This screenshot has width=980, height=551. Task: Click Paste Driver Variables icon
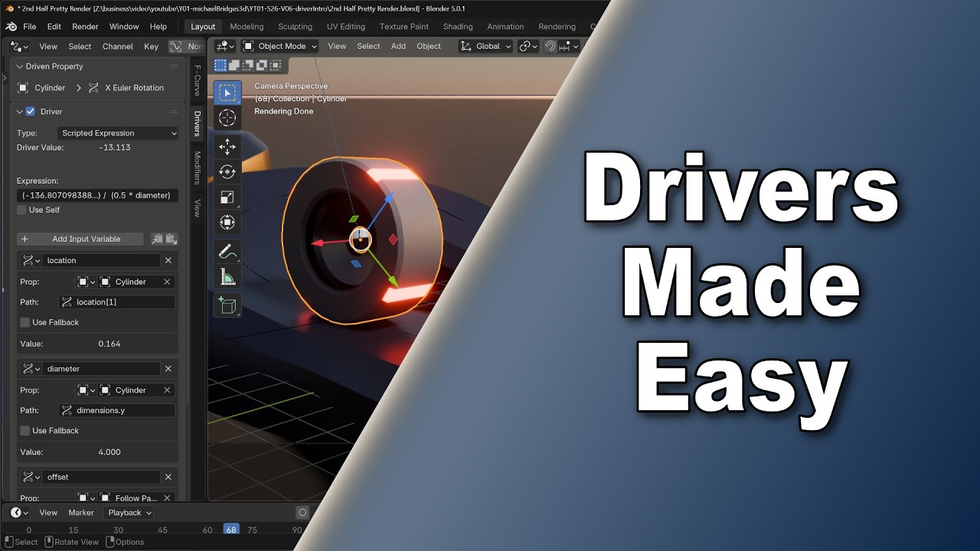point(171,239)
